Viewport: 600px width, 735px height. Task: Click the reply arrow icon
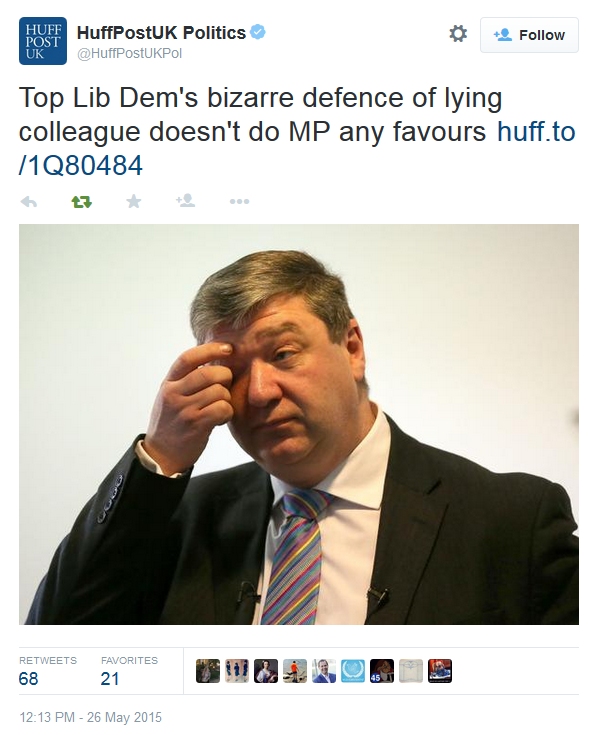coord(29,202)
